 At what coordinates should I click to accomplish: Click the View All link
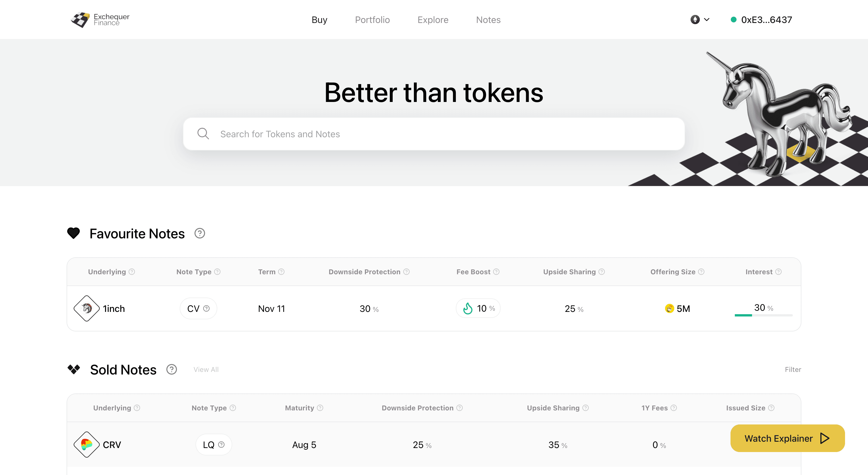tap(206, 370)
